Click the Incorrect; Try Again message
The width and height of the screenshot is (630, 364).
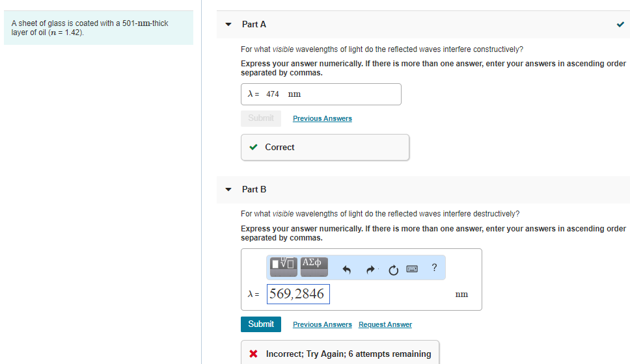coord(348,354)
